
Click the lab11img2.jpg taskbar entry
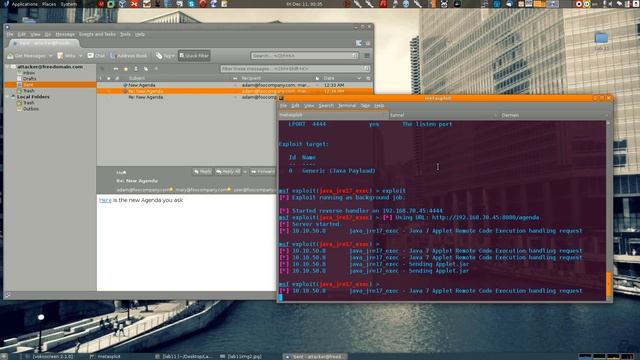point(241,356)
